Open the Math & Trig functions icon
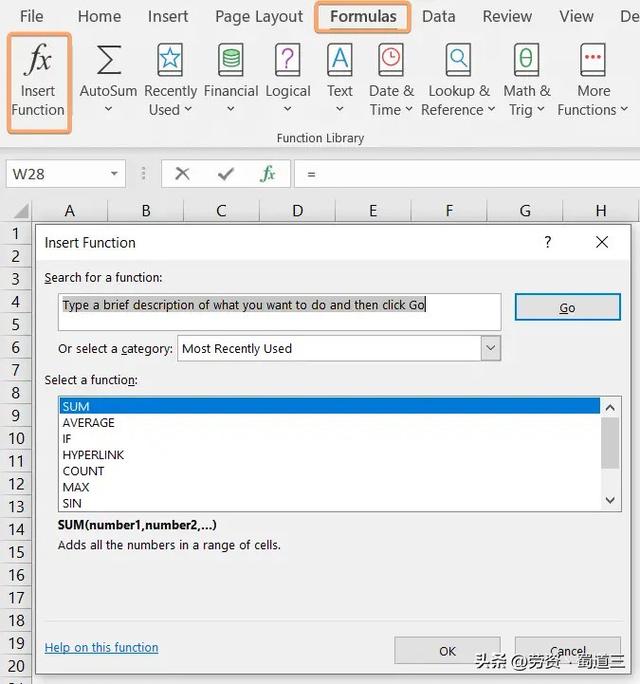This screenshot has height=684, width=640. (x=527, y=59)
